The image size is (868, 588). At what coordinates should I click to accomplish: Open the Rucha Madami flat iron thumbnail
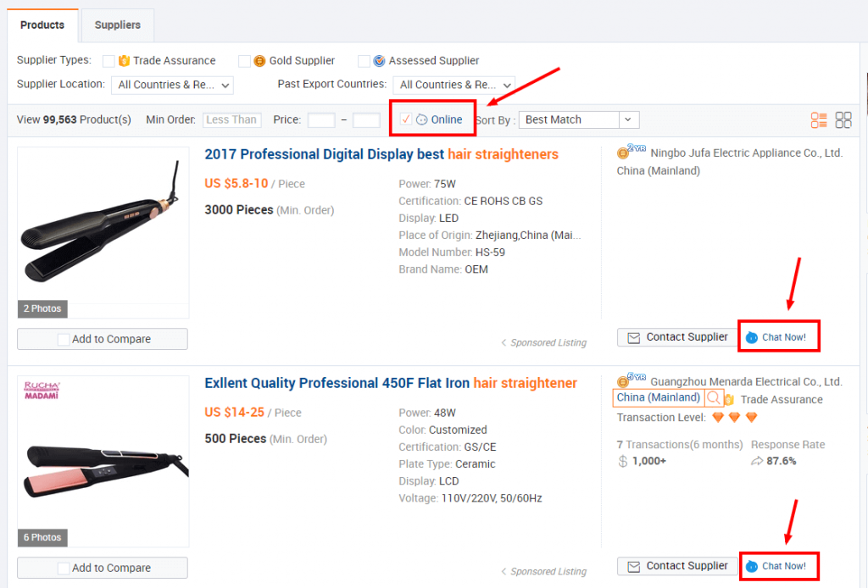tap(103, 461)
